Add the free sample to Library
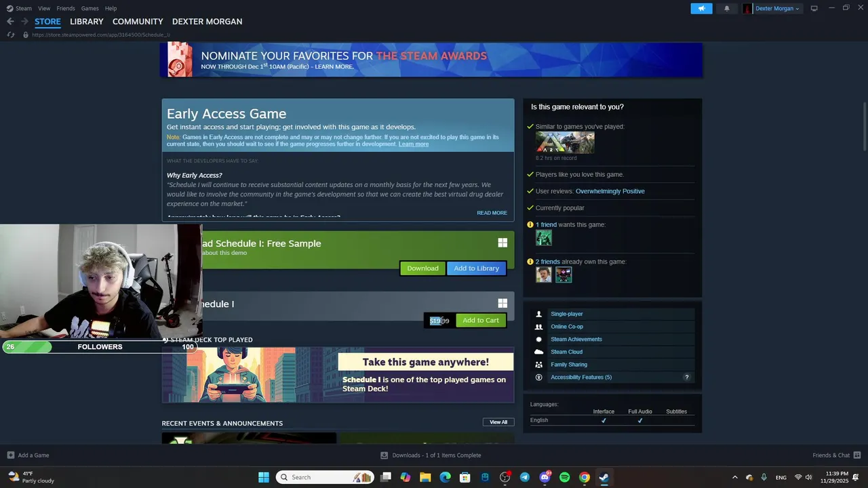Image resolution: width=868 pixels, height=488 pixels. click(x=477, y=268)
